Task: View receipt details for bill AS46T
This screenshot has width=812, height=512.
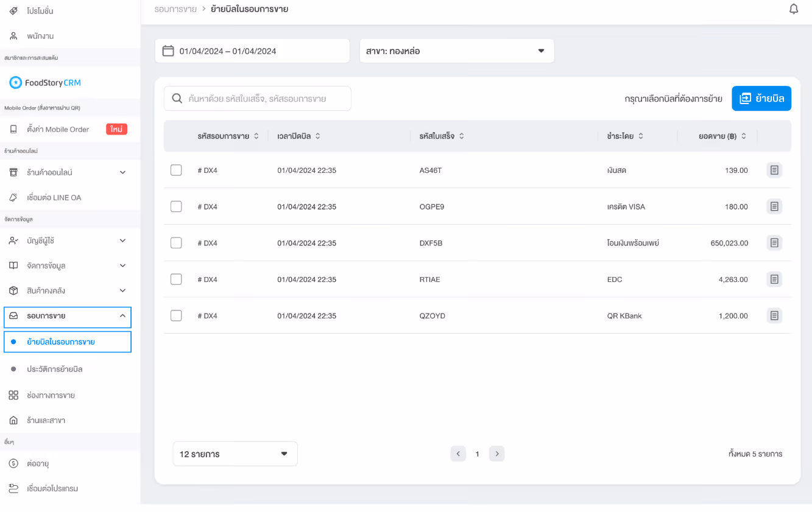Action: tap(774, 170)
